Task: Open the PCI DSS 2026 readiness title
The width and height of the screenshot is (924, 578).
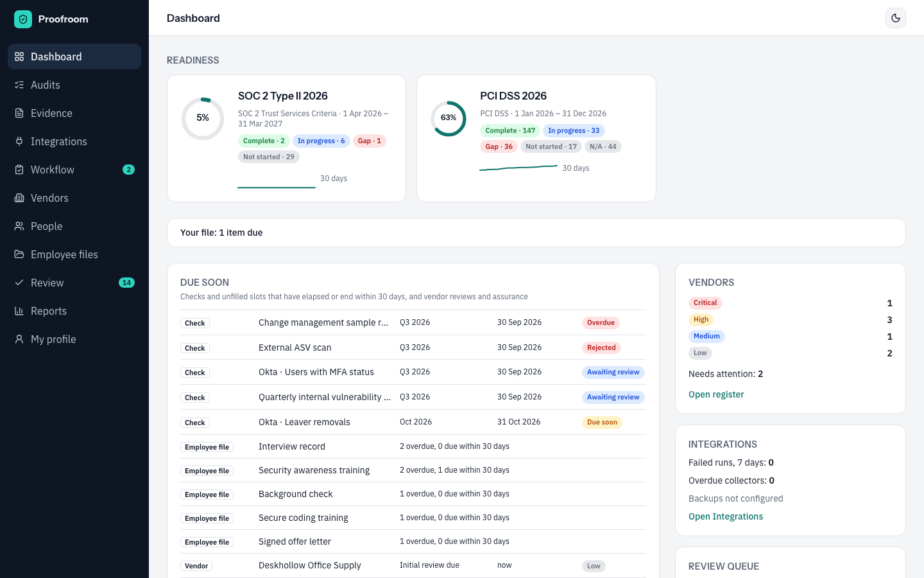Action: (513, 96)
